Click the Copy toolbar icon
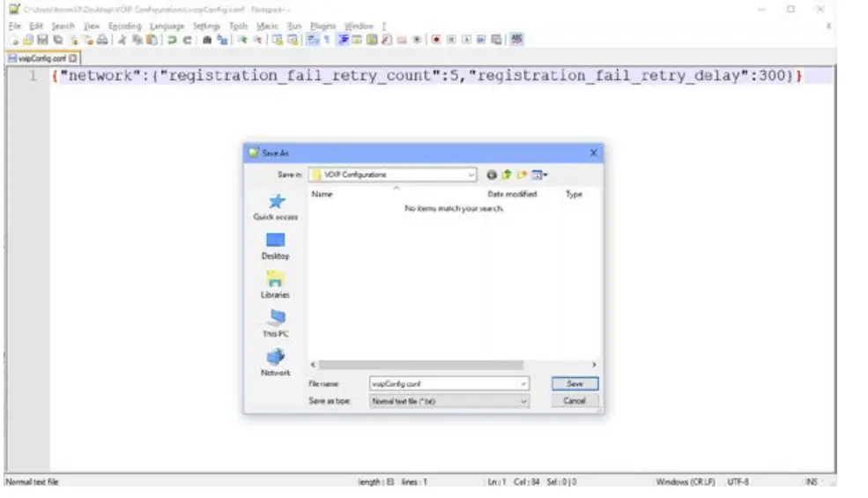 click(x=137, y=40)
